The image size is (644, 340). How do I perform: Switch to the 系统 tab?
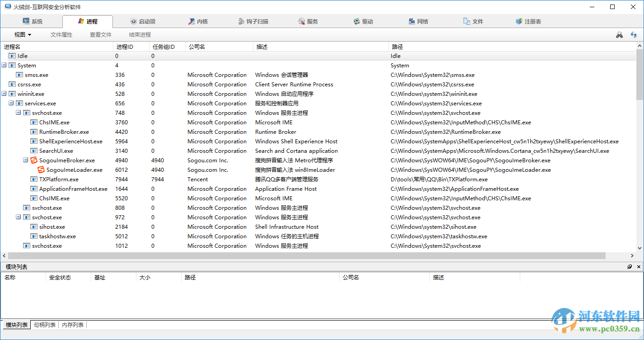33,21
